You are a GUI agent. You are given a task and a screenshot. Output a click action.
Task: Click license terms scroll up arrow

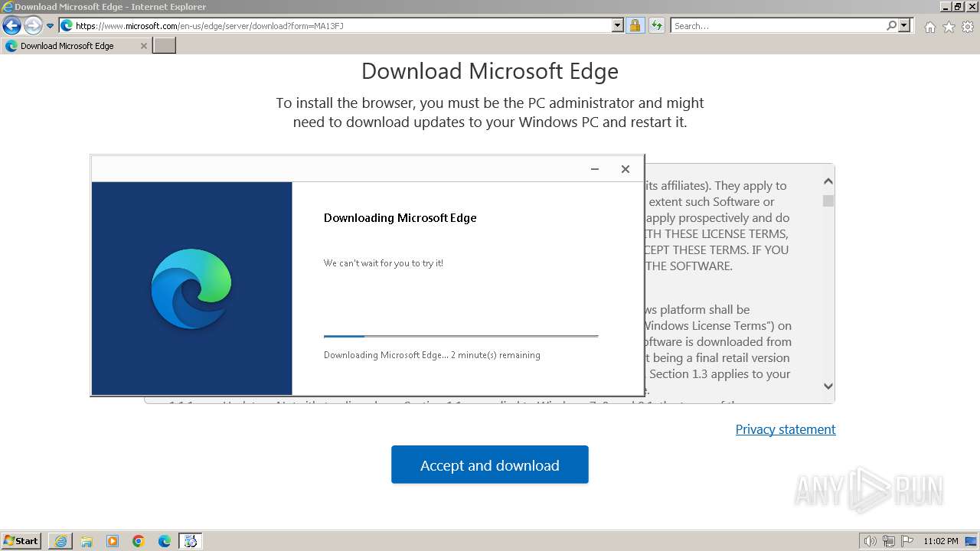pos(828,181)
